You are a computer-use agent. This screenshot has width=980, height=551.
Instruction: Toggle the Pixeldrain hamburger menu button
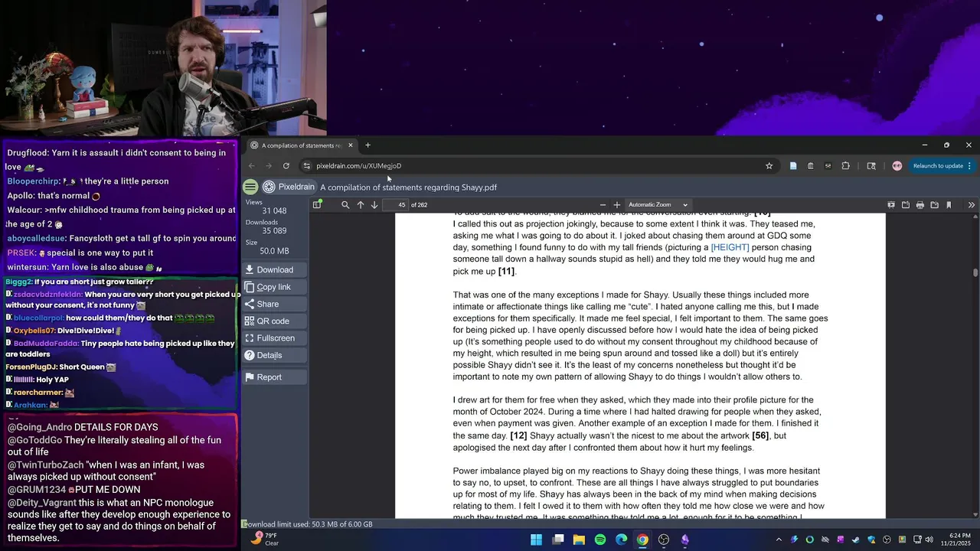coord(250,187)
